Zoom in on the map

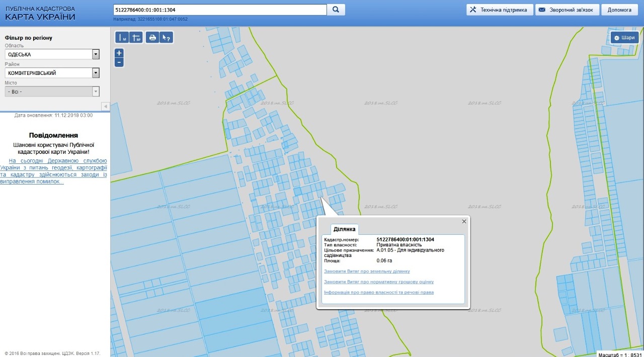click(x=119, y=53)
